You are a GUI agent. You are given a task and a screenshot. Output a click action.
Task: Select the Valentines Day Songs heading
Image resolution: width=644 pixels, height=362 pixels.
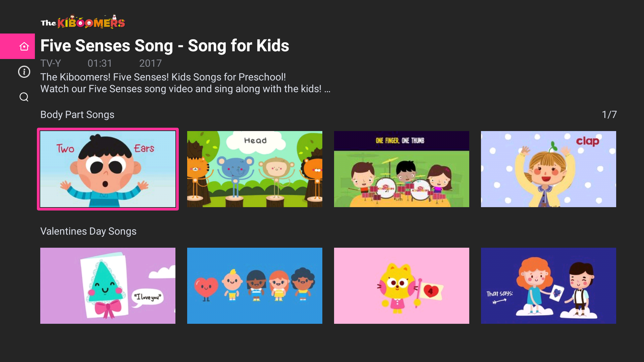point(88,231)
